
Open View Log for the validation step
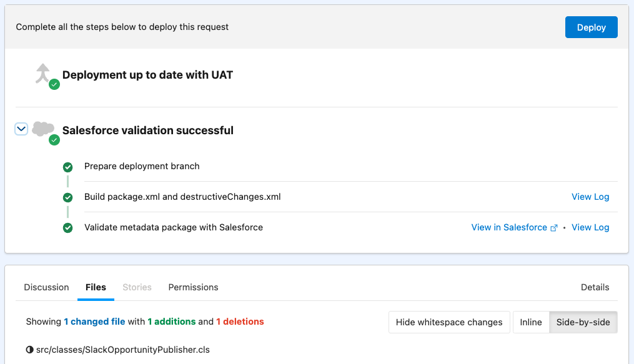tap(590, 227)
